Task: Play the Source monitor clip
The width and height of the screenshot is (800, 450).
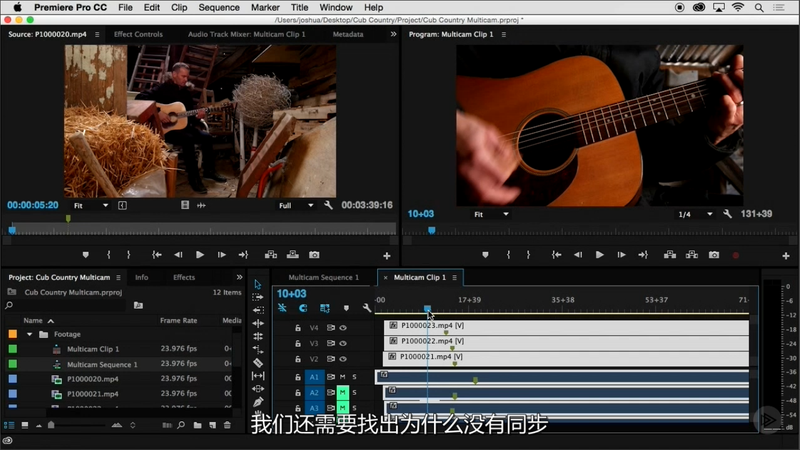Action: [200, 255]
